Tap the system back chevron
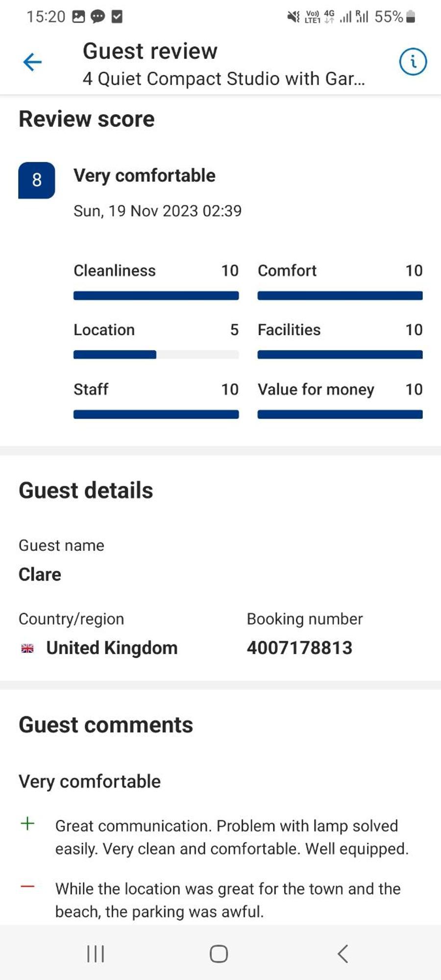 (x=343, y=954)
